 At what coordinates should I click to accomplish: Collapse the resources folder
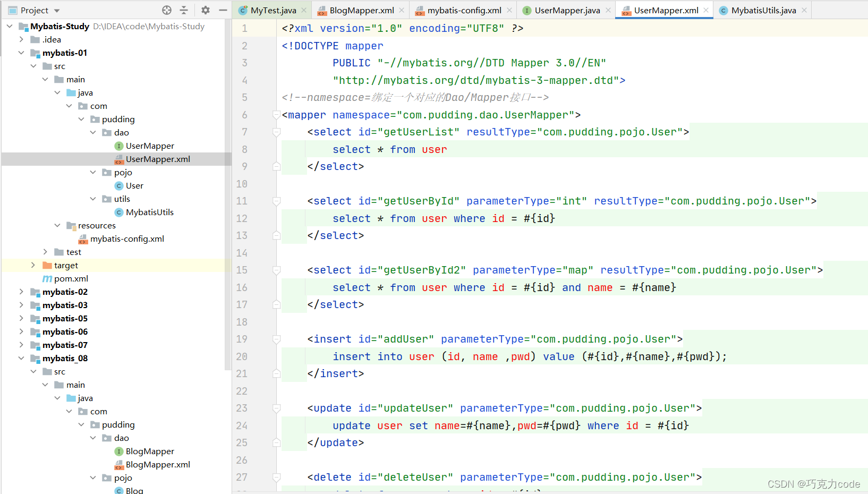pos(57,225)
